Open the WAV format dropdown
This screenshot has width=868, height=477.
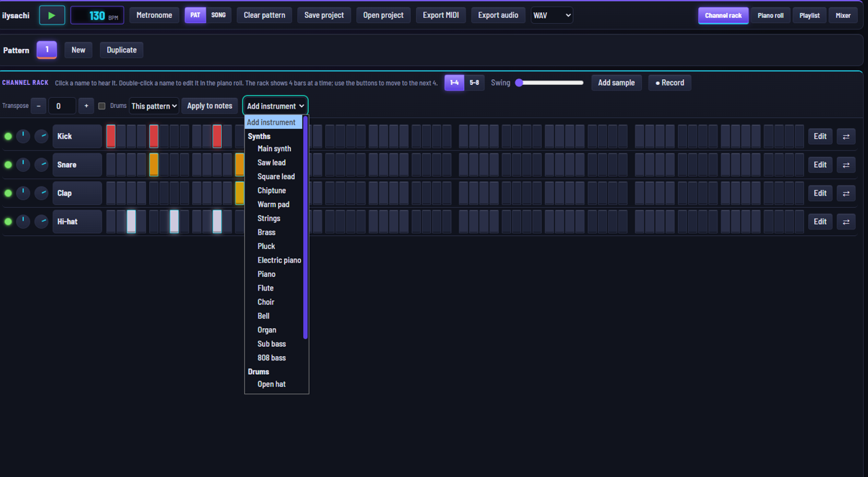click(552, 15)
